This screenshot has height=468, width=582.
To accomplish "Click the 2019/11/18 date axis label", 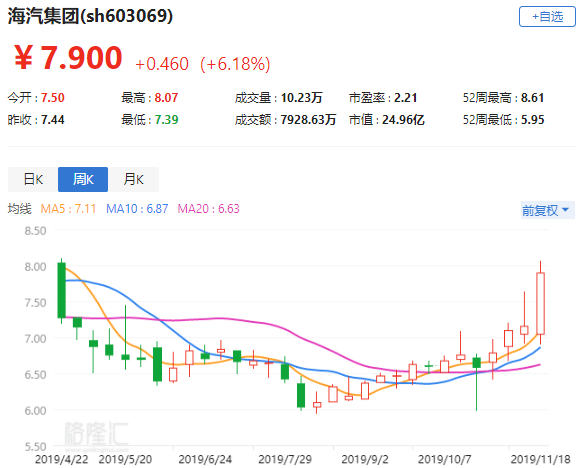I will (x=540, y=459).
